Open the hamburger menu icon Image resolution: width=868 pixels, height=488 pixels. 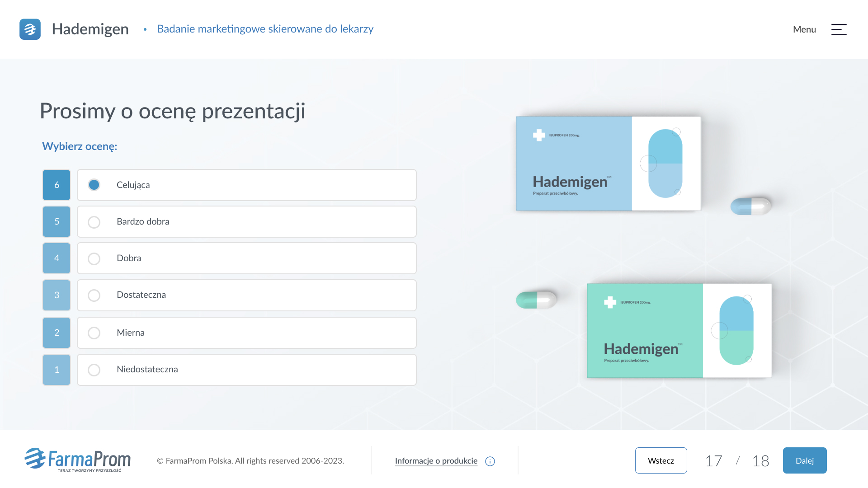point(839,29)
